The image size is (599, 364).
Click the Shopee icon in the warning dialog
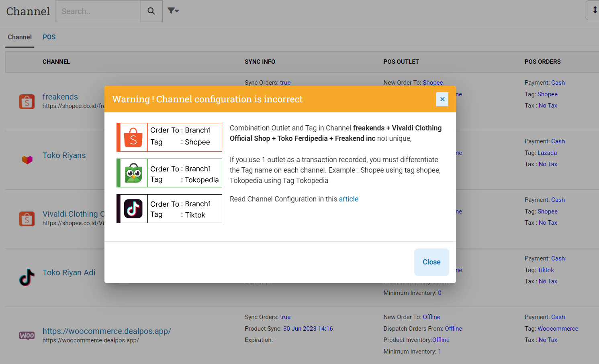133,137
